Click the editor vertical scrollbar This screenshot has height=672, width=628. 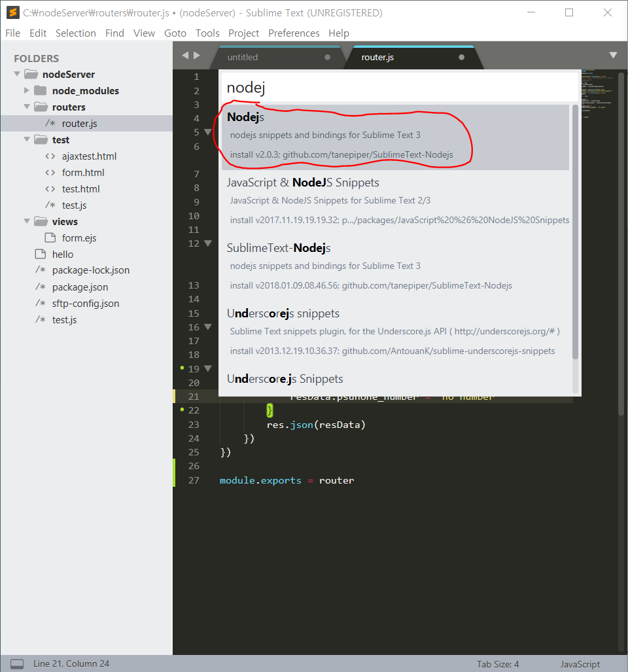[x=621, y=243]
